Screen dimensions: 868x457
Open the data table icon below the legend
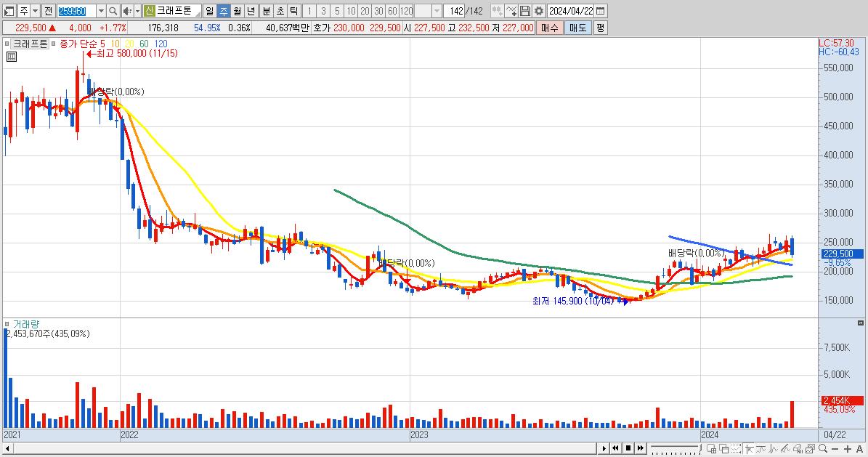12,57
